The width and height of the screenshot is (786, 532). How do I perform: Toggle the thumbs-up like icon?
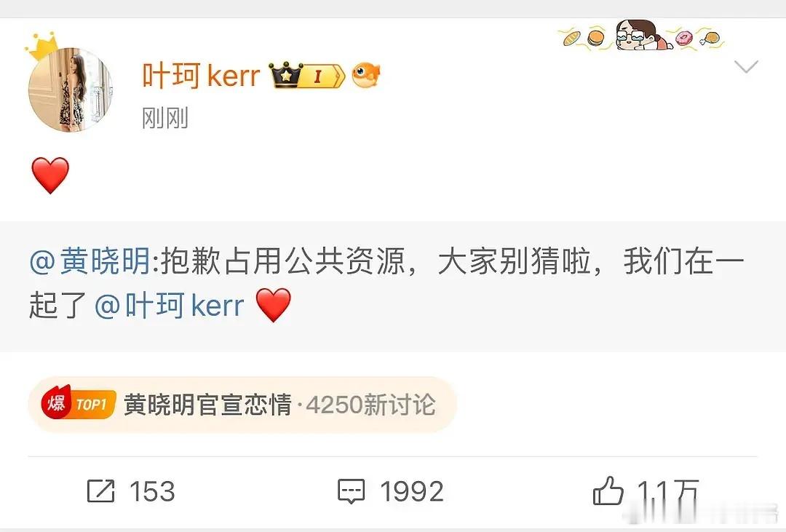[x=608, y=490]
